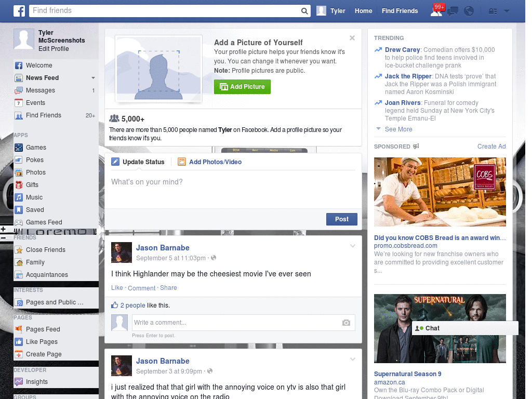Screen dimensions: 532x399
Task: Open Tyler profile in top navigation
Action: (x=331, y=11)
